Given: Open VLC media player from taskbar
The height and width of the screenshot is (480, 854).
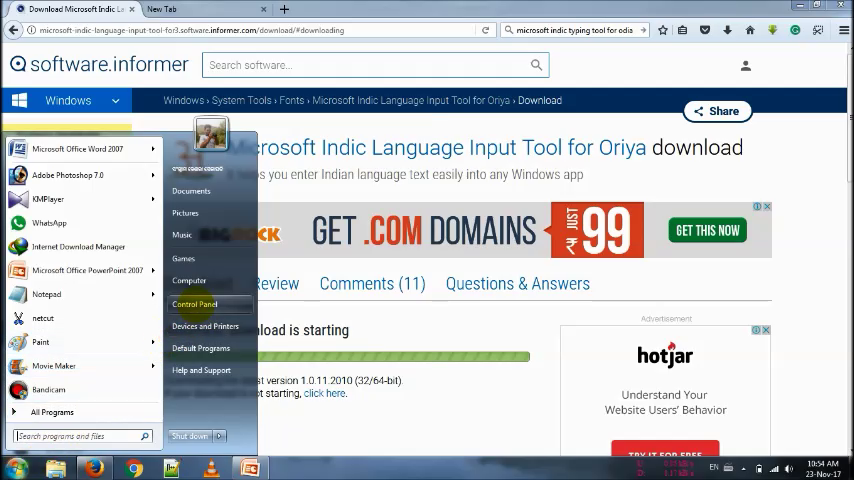Looking at the screenshot, I should (211, 468).
